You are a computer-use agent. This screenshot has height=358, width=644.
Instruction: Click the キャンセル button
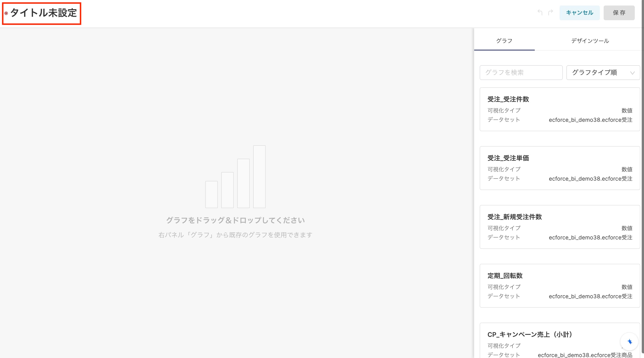coord(579,13)
